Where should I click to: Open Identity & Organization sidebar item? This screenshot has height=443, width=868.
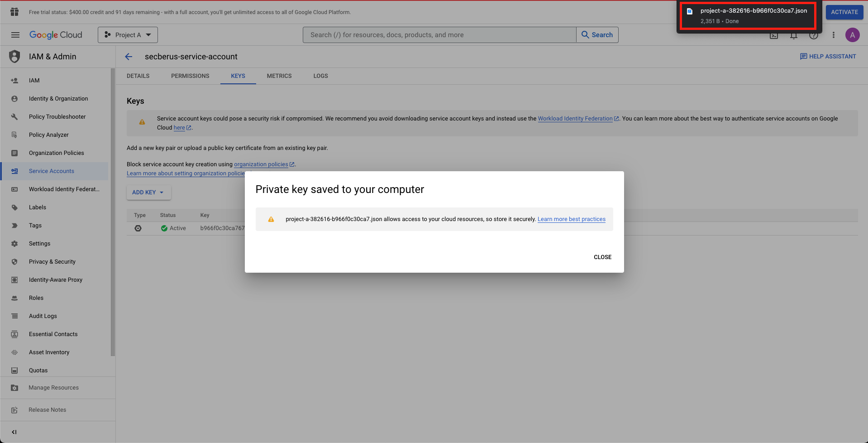[54, 99]
